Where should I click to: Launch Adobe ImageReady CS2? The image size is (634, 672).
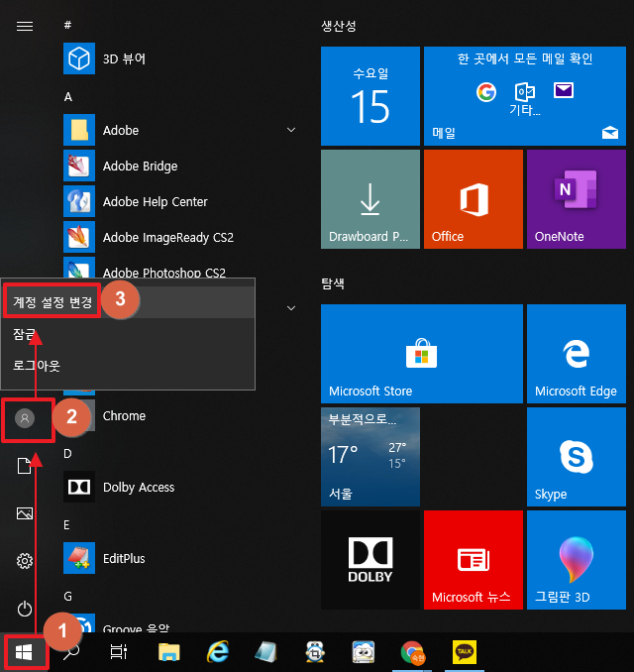[x=180, y=237]
